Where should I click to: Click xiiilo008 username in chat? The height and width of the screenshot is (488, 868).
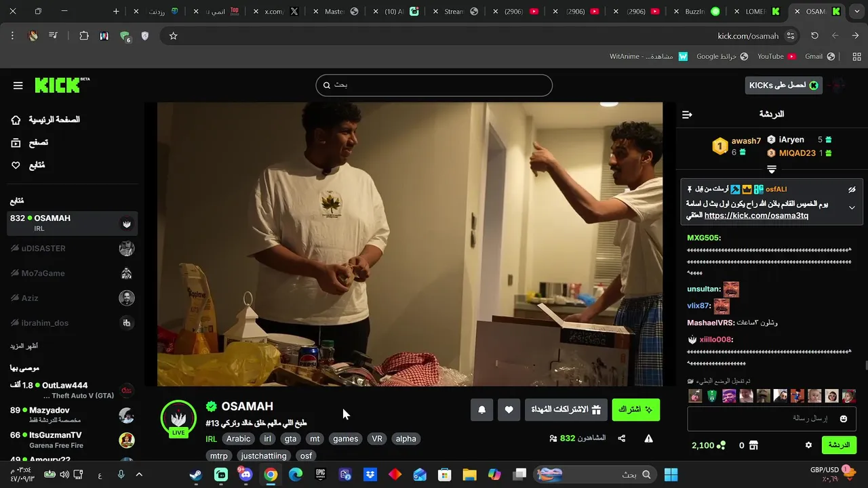tap(715, 340)
